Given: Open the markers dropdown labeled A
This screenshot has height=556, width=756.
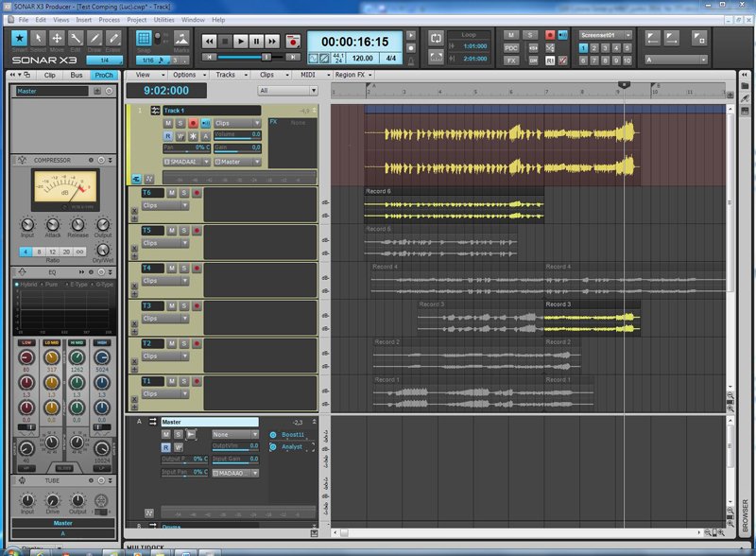Looking at the screenshot, I should point(677,60).
